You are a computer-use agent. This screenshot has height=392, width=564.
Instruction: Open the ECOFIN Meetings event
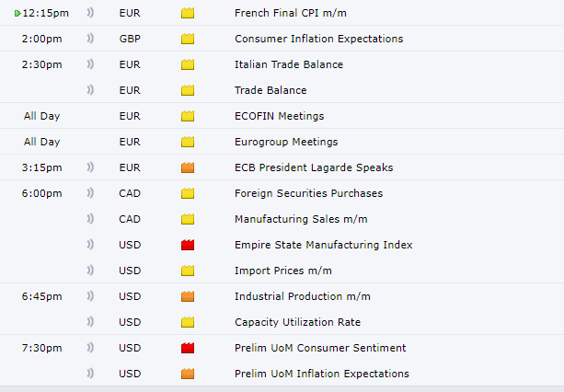coord(279,116)
